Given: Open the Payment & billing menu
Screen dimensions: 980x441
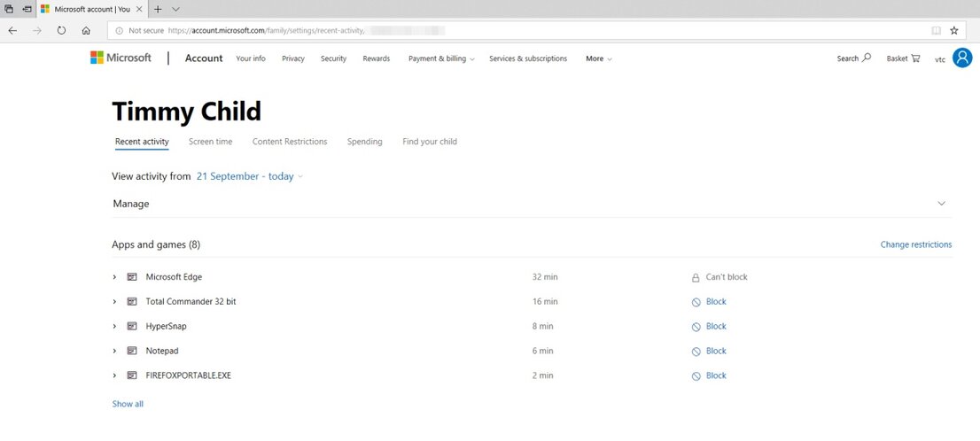Looking at the screenshot, I should (440, 58).
